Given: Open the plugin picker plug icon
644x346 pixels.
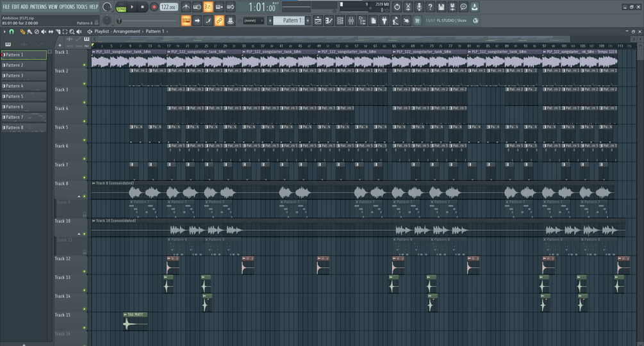Looking at the screenshot, I should [384, 21].
